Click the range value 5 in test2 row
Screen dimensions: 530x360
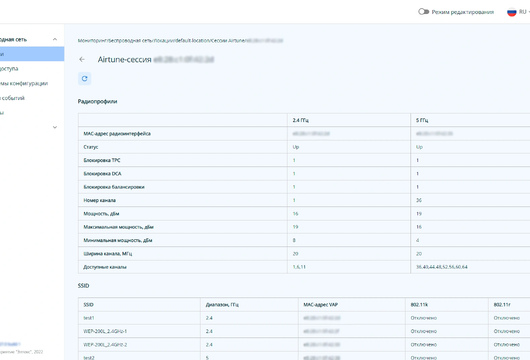tap(207, 358)
